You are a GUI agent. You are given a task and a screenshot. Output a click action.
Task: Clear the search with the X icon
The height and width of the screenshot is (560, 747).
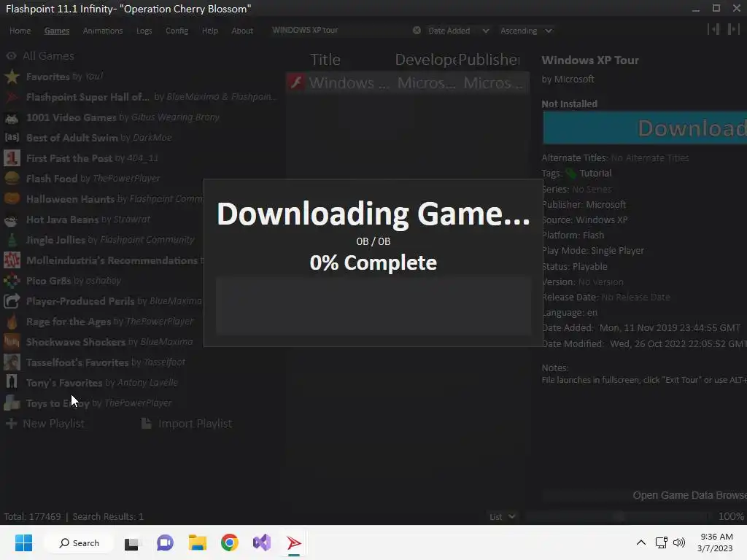tap(417, 31)
